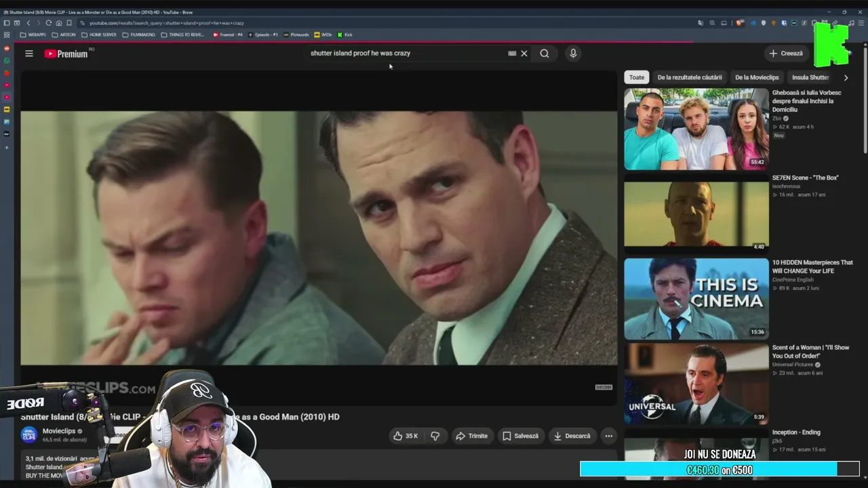Add a new sidebar item with plus

7,147
